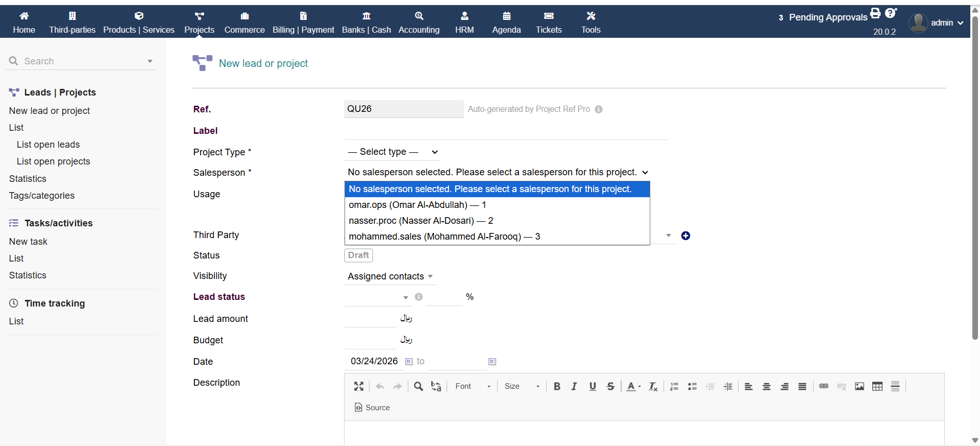
Task: Insert a numbered list
Action: [674, 386]
